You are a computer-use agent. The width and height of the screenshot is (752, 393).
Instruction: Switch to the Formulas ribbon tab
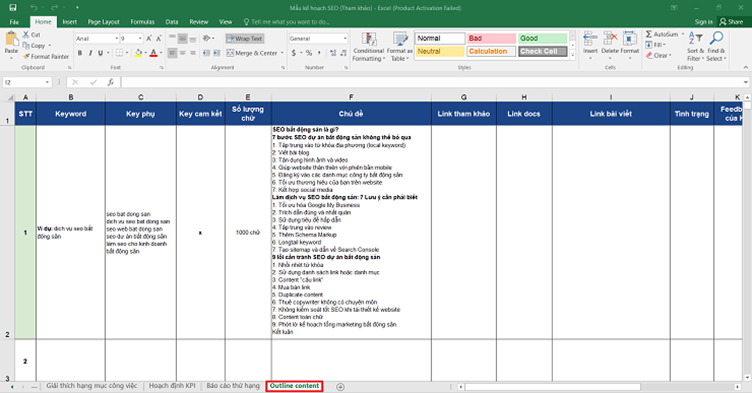click(x=142, y=22)
